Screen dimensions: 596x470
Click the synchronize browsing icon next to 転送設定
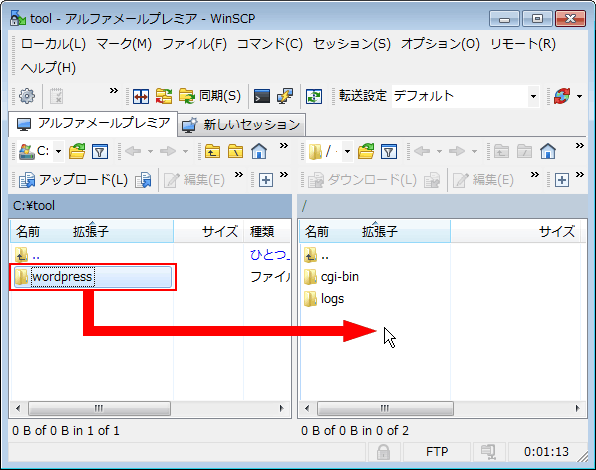coord(314,96)
